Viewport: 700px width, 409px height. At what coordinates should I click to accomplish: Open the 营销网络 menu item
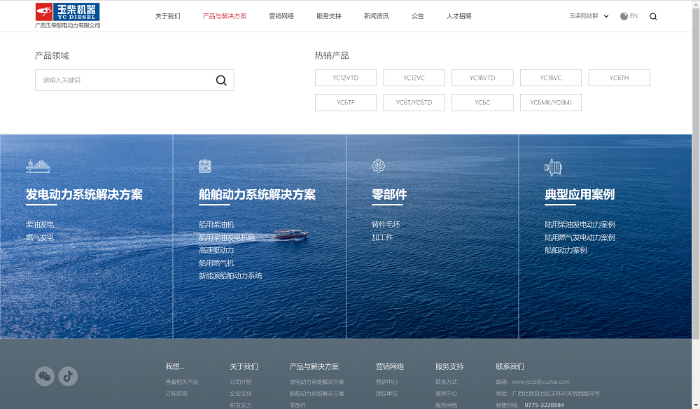tap(281, 17)
